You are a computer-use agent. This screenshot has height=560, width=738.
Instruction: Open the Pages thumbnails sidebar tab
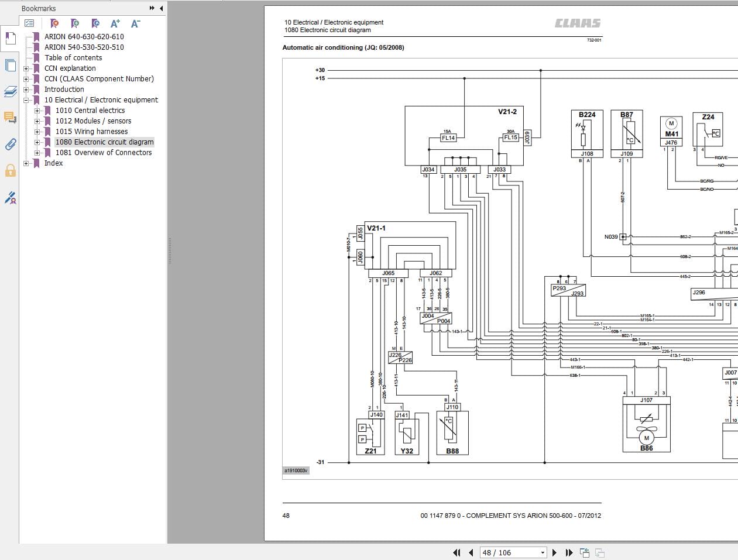coord(10,64)
